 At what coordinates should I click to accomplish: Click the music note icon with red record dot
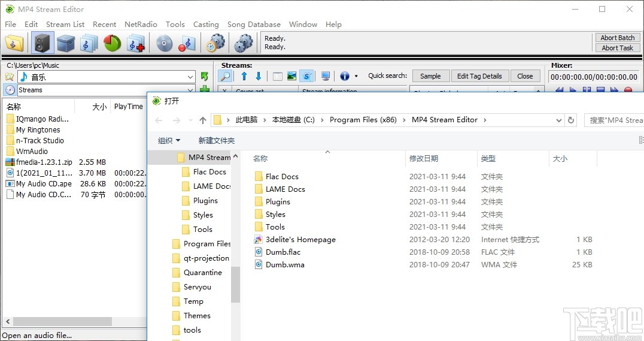(187, 43)
